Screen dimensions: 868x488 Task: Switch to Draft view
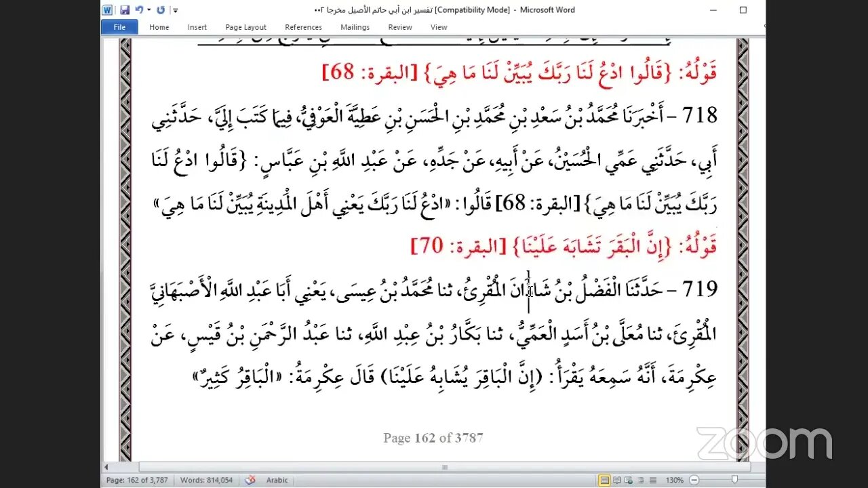[653, 480]
